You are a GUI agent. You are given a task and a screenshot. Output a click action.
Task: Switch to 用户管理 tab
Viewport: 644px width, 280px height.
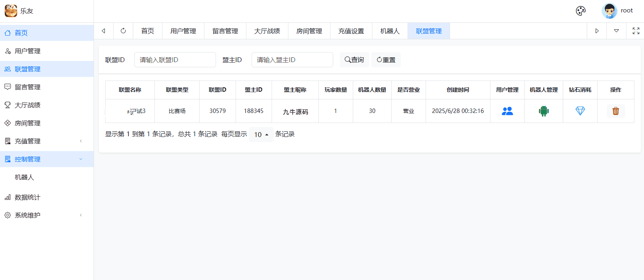point(183,31)
